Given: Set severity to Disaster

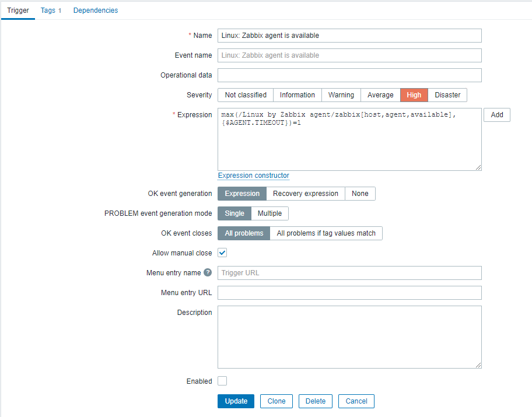Looking at the screenshot, I should coord(447,95).
